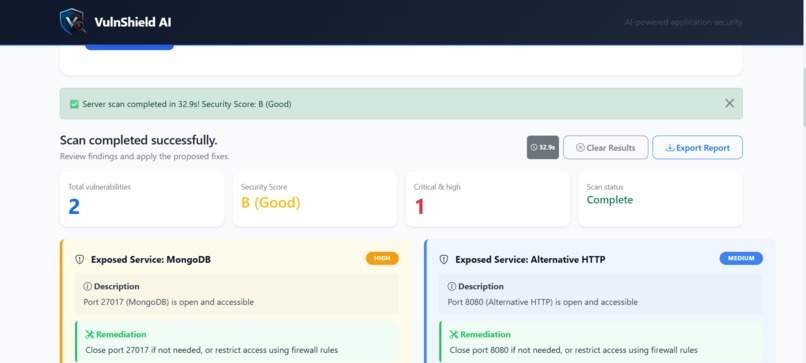Click the tools icon in Alternative HTTP Remediation
This screenshot has width=806, height=363.
coord(454,335)
